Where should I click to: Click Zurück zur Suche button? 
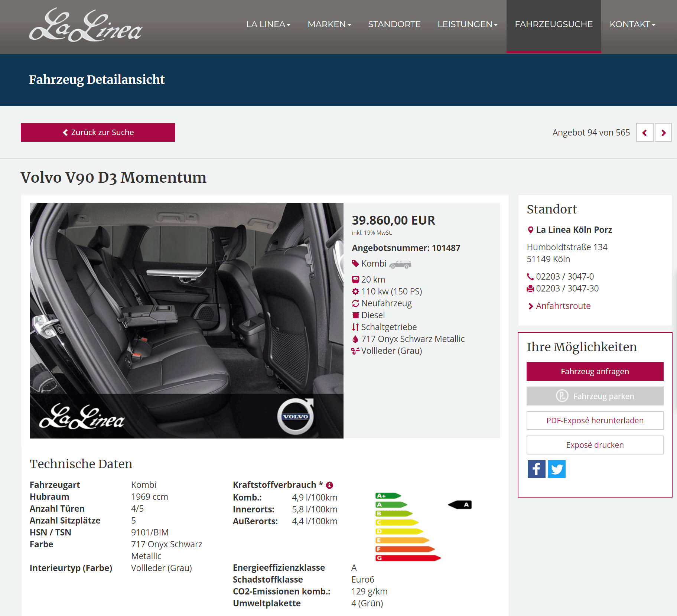[98, 132]
